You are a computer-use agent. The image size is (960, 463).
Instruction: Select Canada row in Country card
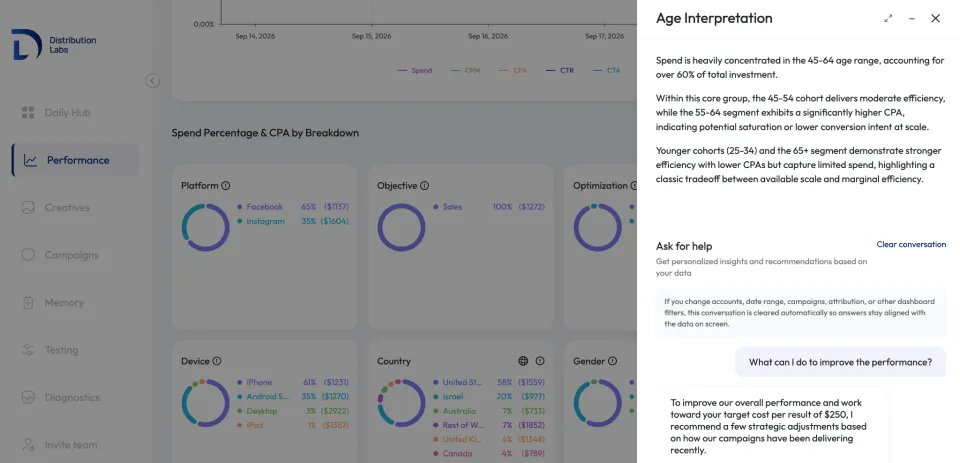(489, 454)
